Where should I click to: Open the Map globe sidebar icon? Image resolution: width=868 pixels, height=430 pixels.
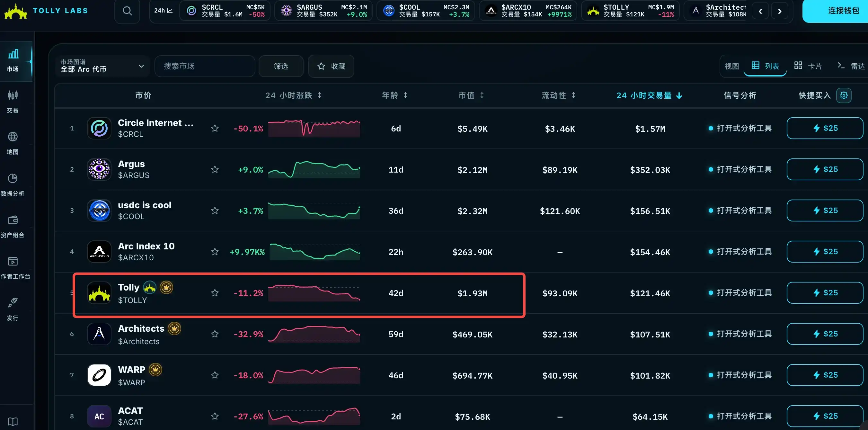tap(13, 143)
